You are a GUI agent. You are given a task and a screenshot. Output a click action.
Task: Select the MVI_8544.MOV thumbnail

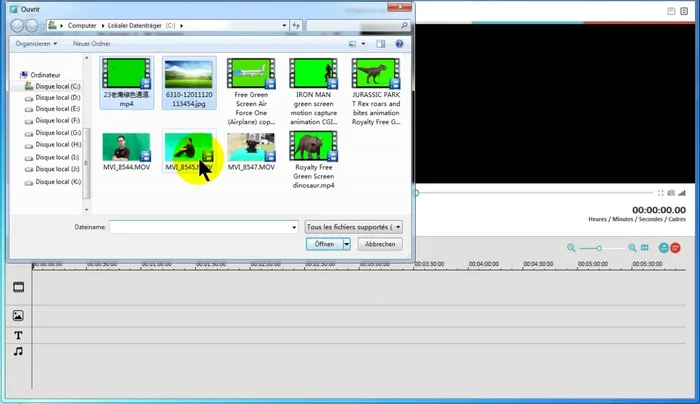point(126,152)
